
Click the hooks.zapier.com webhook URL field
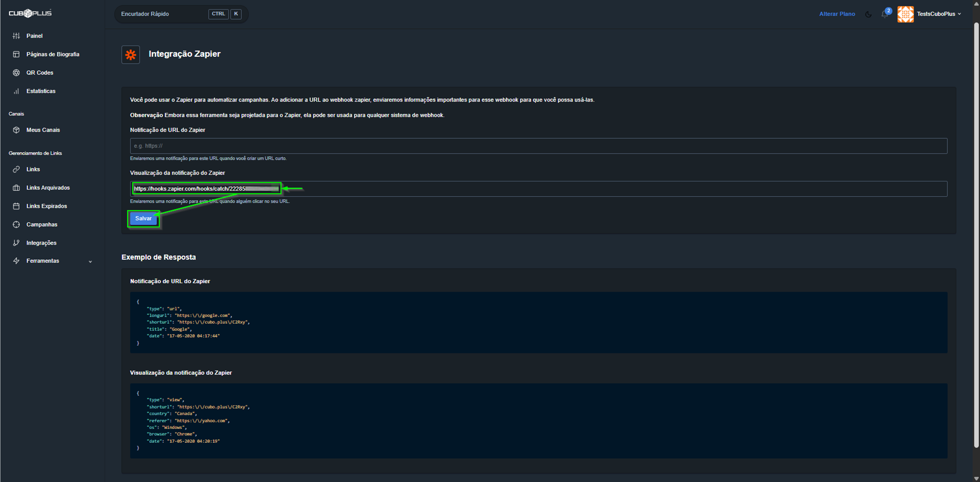(x=538, y=189)
